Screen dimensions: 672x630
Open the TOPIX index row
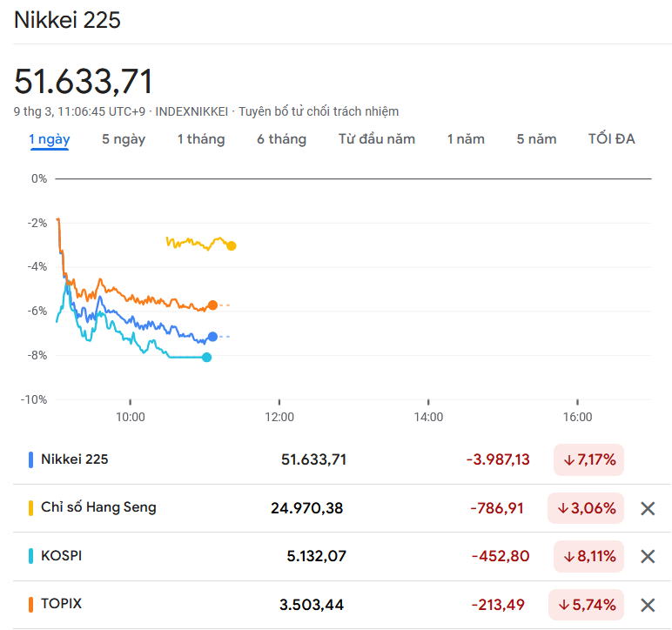coord(62,604)
